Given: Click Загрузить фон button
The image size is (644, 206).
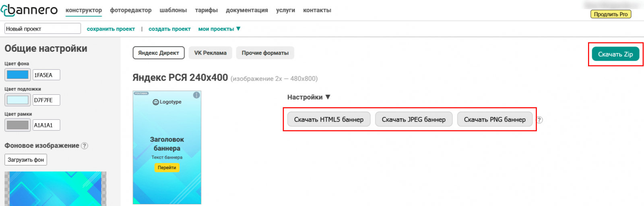Looking at the screenshot, I should [26, 159].
